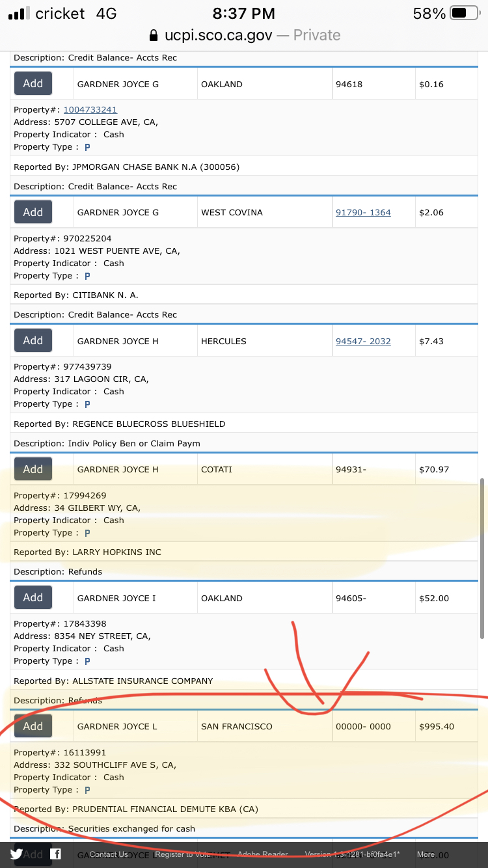
Task: Open Property Type P link for 317 Lagoon Cir
Action: point(87,404)
